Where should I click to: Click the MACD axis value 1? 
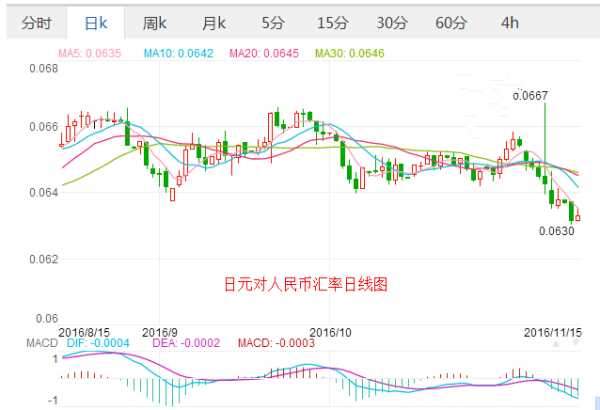click(x=56, y=359)
